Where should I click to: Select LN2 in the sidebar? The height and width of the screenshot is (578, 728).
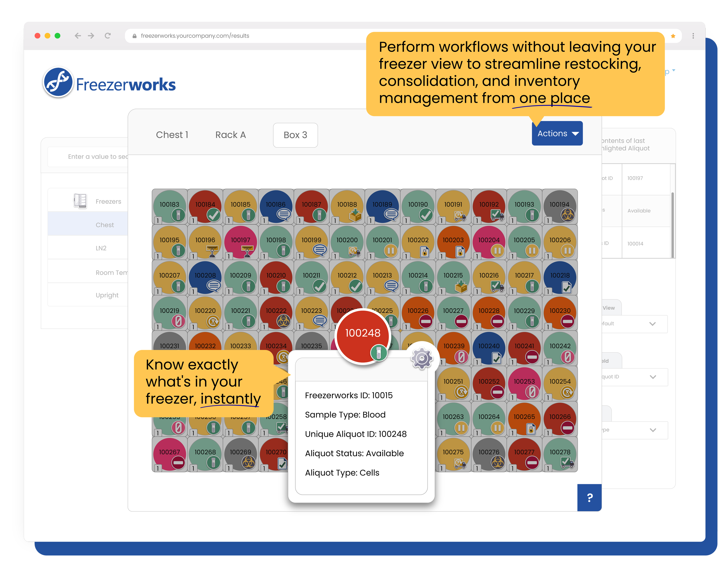(x=88, y=248)
